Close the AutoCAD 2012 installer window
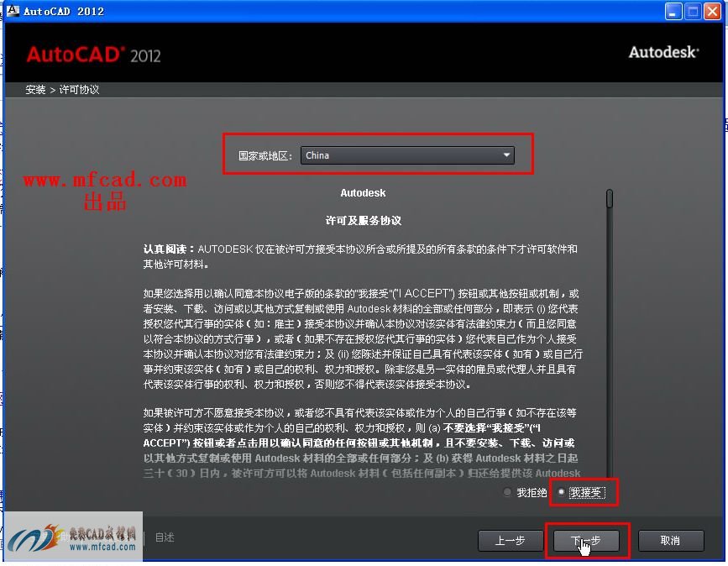This screenshot has width=728, height=566. tap(713, 11)
